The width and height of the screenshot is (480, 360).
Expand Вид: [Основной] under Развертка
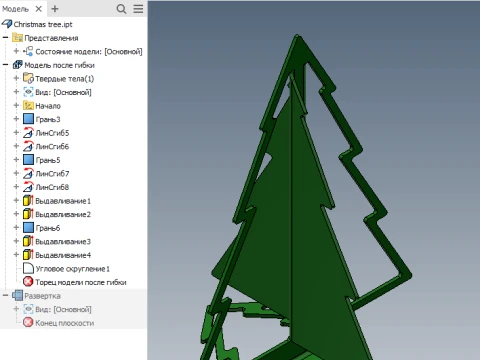16,309
